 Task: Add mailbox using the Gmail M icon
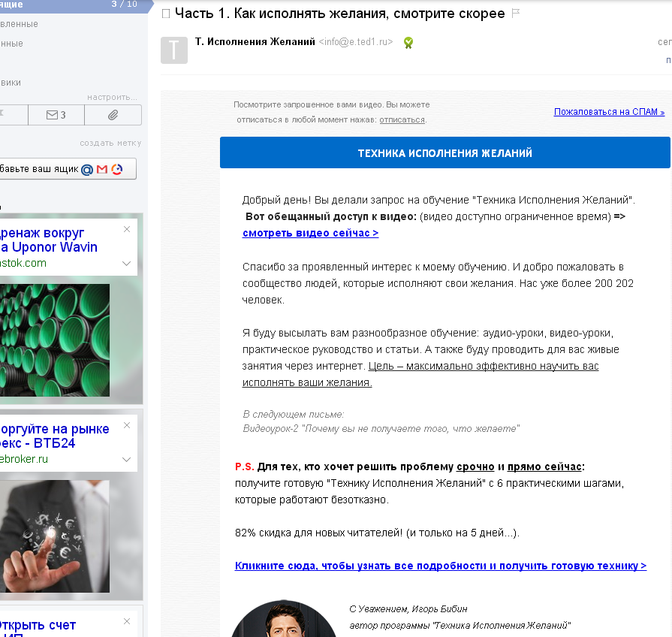pyautogui.click(x=102, y=169)
